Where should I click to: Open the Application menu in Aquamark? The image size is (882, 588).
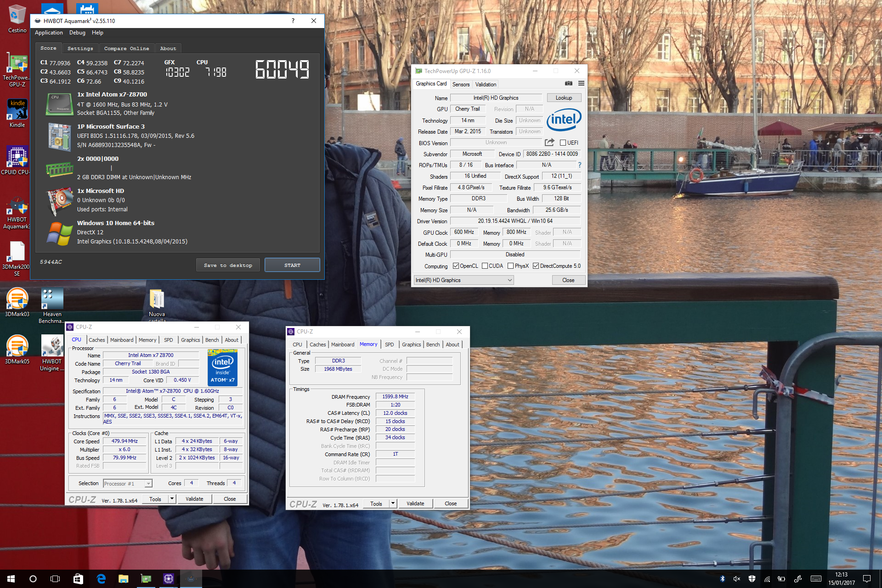click(49, 33)
